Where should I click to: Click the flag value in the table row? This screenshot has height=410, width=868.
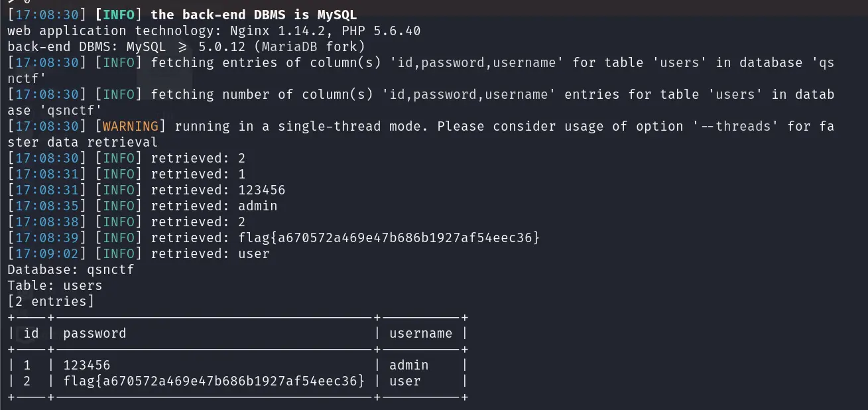click(x=214, y=381)
